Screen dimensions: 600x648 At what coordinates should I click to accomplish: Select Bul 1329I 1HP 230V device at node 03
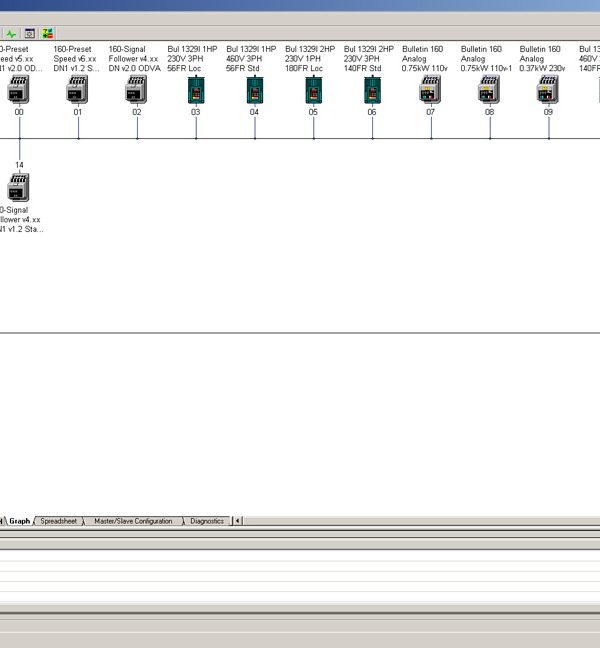point(196,89)
